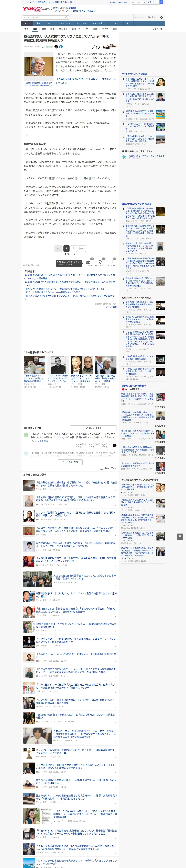Expand もっと見る(7件) comments button
Image resolution: width=186 pixels, height=868 pixels.
coord(70,462)
